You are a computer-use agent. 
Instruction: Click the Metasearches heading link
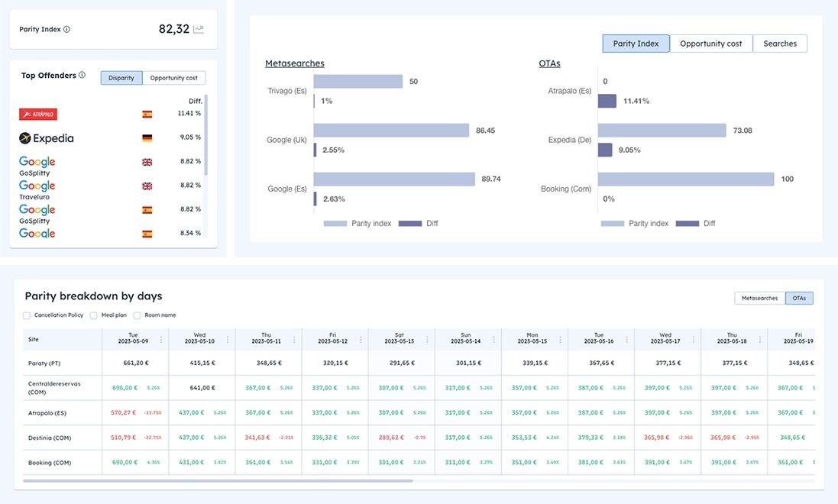[x=294, y=63]
